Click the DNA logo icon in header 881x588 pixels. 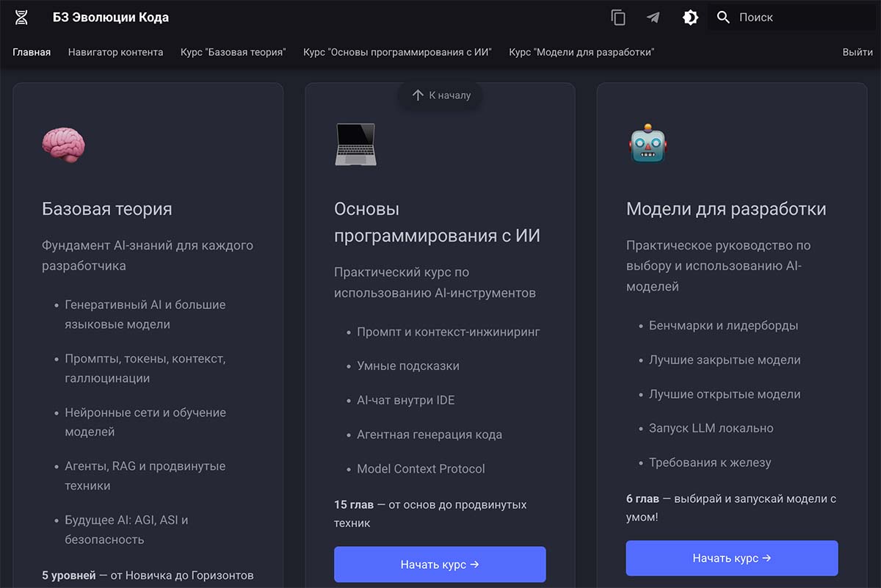pyautogui.click(x=21, y=18)
